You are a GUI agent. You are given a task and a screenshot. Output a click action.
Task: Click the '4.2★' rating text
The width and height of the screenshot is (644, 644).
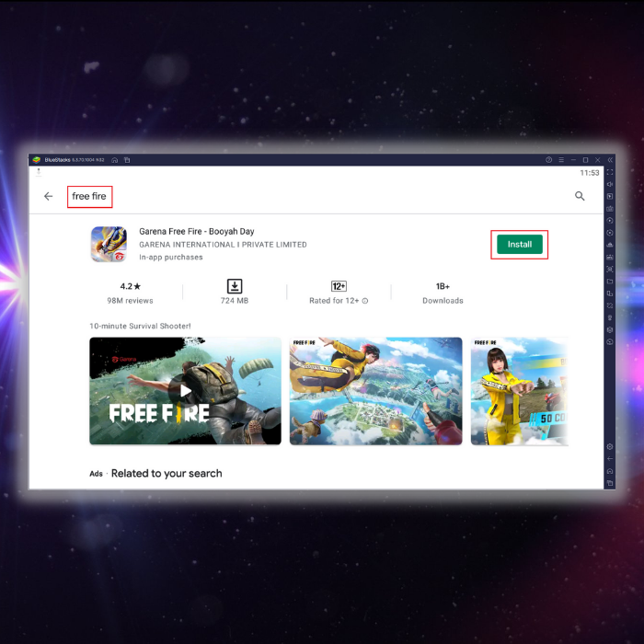point(131,286)
